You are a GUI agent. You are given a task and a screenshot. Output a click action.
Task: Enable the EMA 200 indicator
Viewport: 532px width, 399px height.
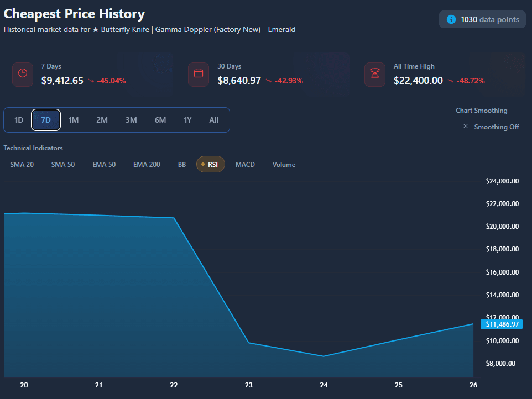[147, 164]
